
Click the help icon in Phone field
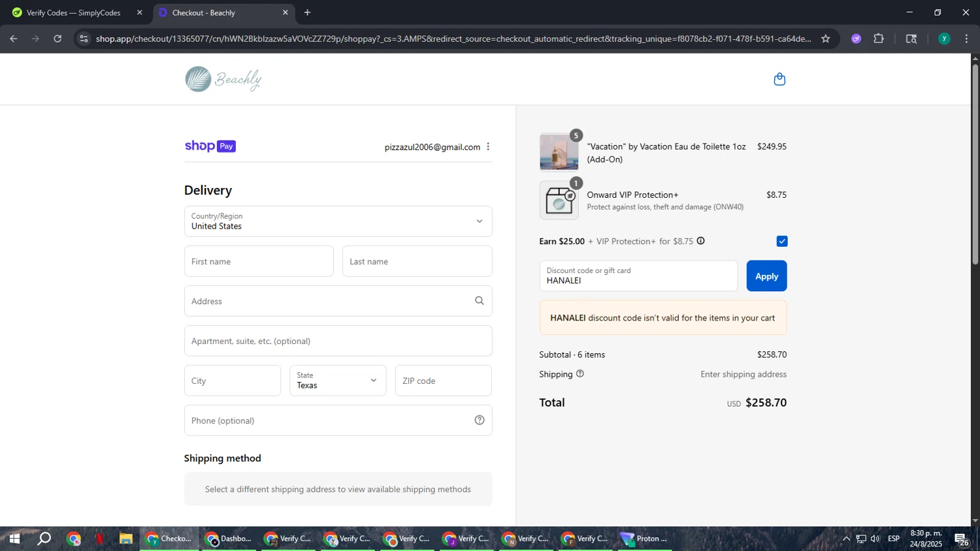(x=480, y=420)
